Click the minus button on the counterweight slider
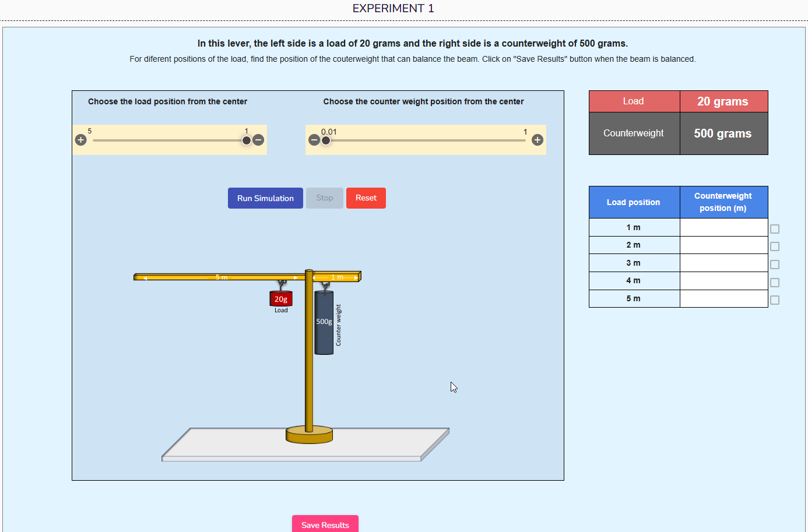This screenshot has height=532, width=808. [314, 140]
